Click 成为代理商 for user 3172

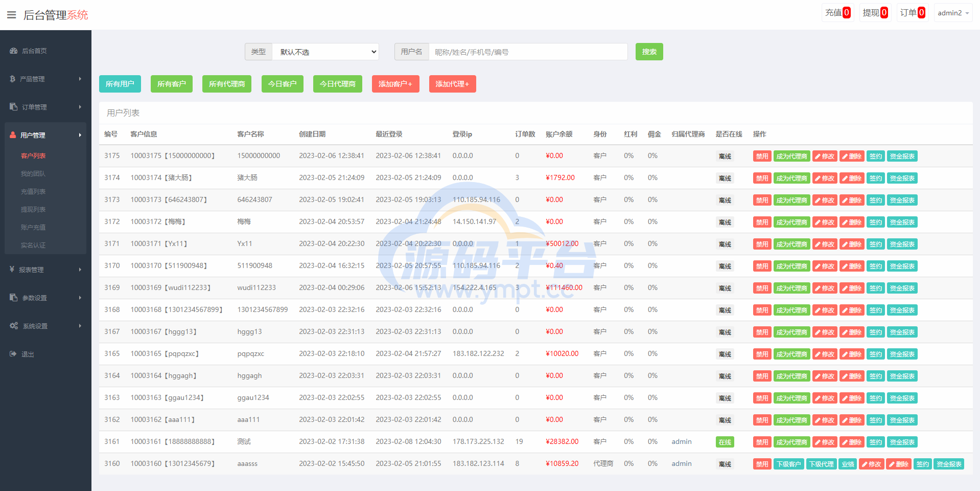[791, 222]
